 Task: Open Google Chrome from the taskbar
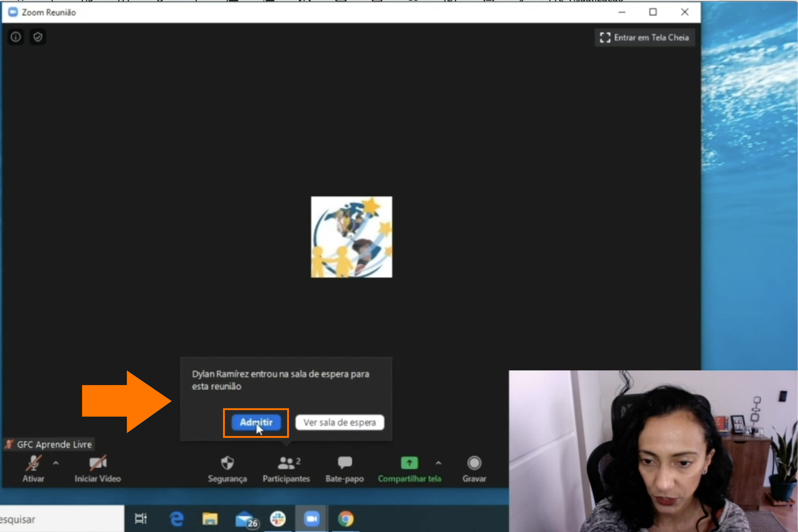345,519
